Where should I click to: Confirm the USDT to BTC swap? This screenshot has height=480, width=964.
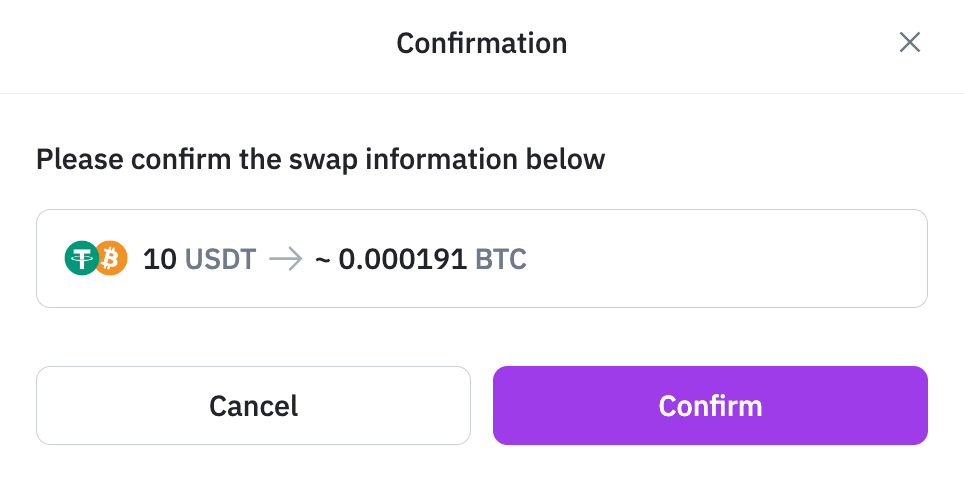coord(710,406)
